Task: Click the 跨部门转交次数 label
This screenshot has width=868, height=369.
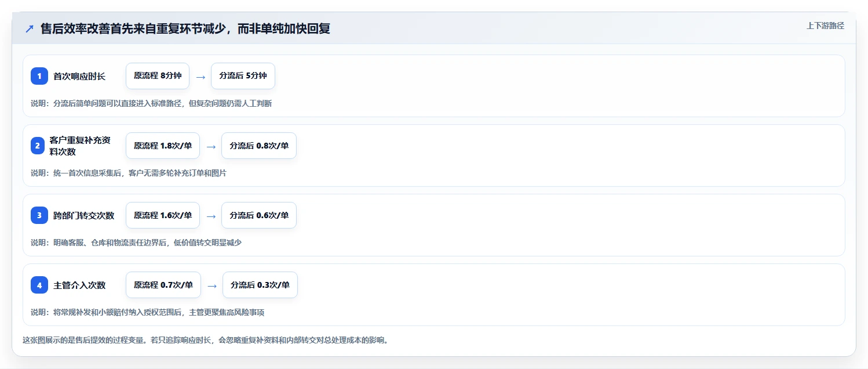Action: 84,215
